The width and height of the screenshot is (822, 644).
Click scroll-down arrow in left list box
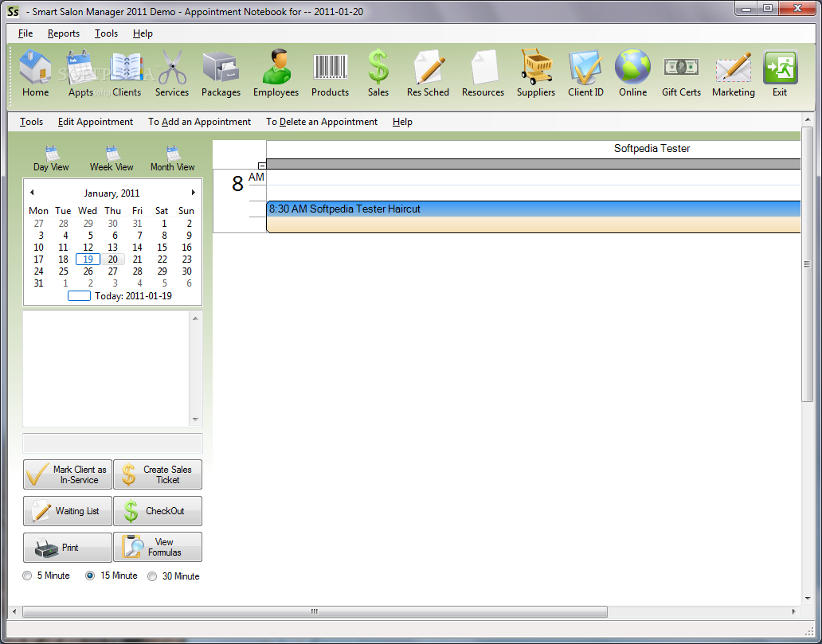pos(195,420)
